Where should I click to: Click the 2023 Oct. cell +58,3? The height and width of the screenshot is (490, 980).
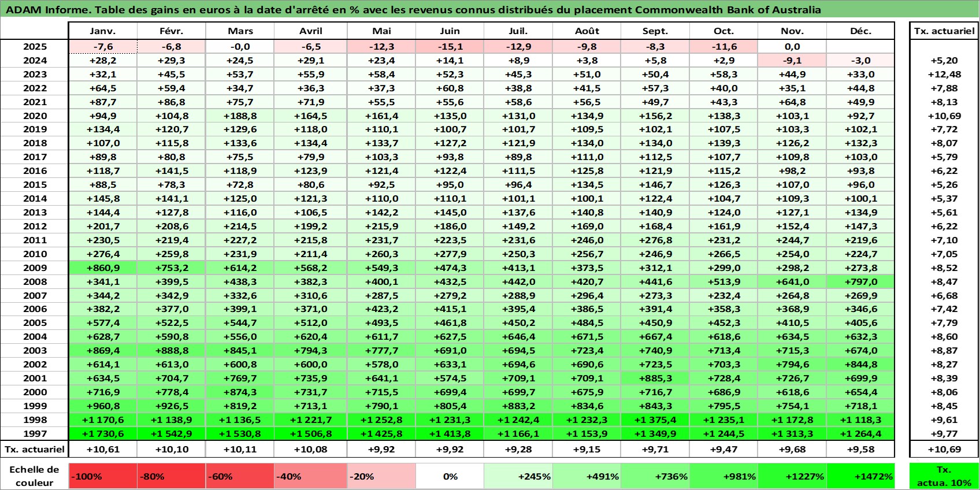[x=723, y=74]
